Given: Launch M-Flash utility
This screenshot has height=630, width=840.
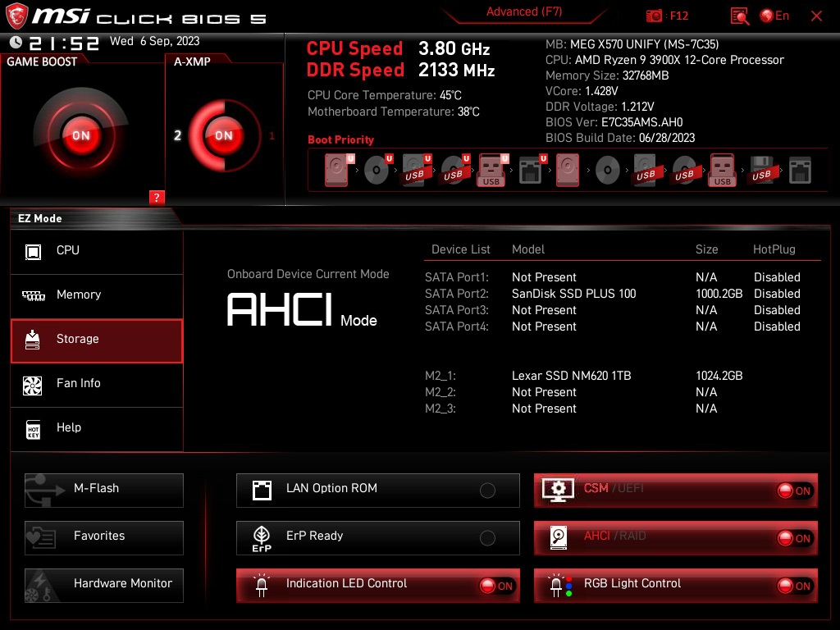Looking at the screenshot, I should pyautogui.click(x=104, y=491).
